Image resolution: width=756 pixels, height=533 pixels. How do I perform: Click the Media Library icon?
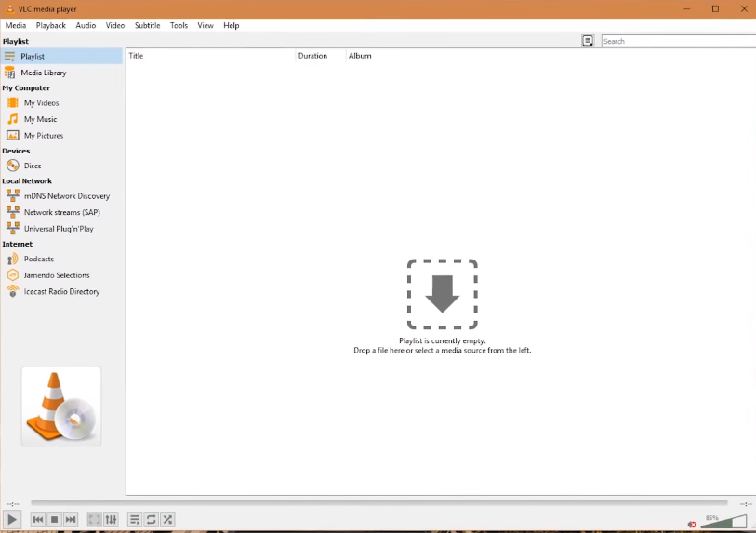(x=9, y=73)
